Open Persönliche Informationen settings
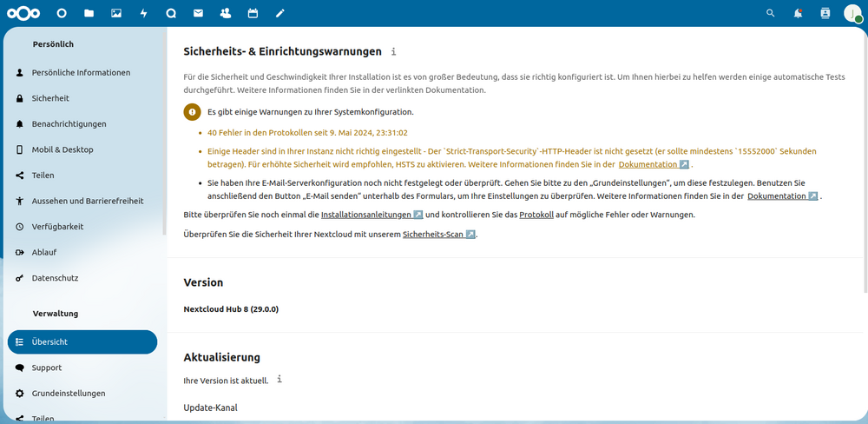The height and width of the screenshot is (424, 868). pos(82,73)
